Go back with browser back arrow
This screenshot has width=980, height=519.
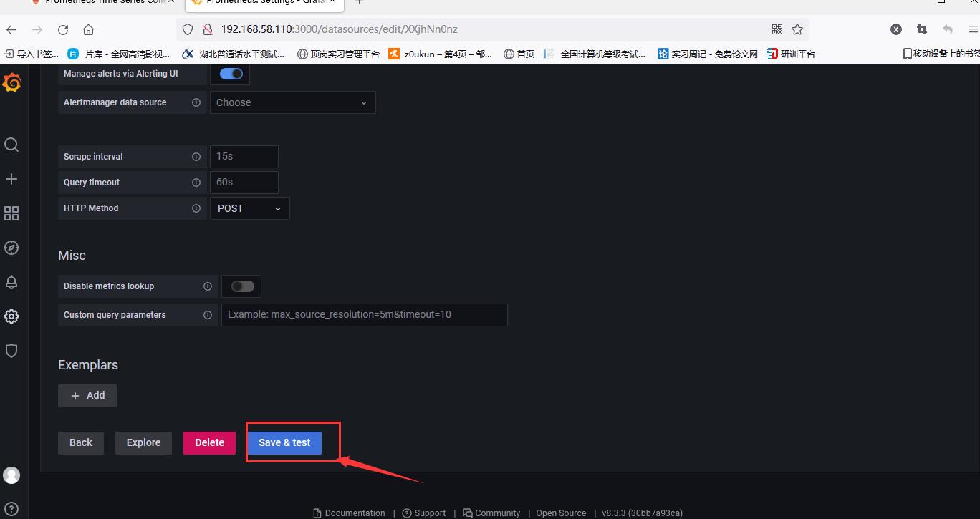click(x=11, y=29)
